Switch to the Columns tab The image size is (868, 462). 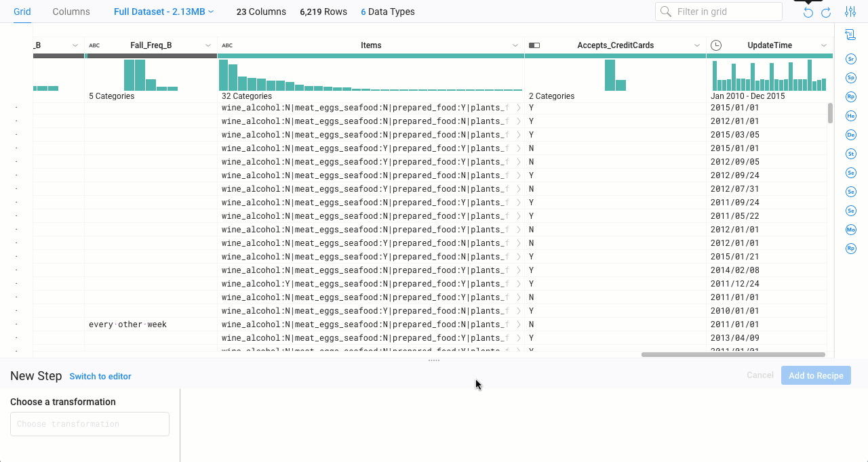71,12
